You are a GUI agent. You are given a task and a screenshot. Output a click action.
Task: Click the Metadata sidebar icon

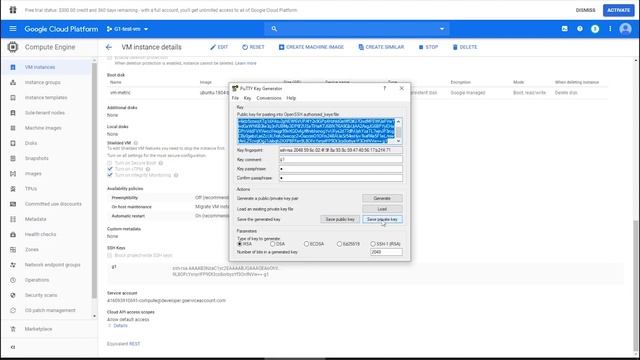pos(13,219)
